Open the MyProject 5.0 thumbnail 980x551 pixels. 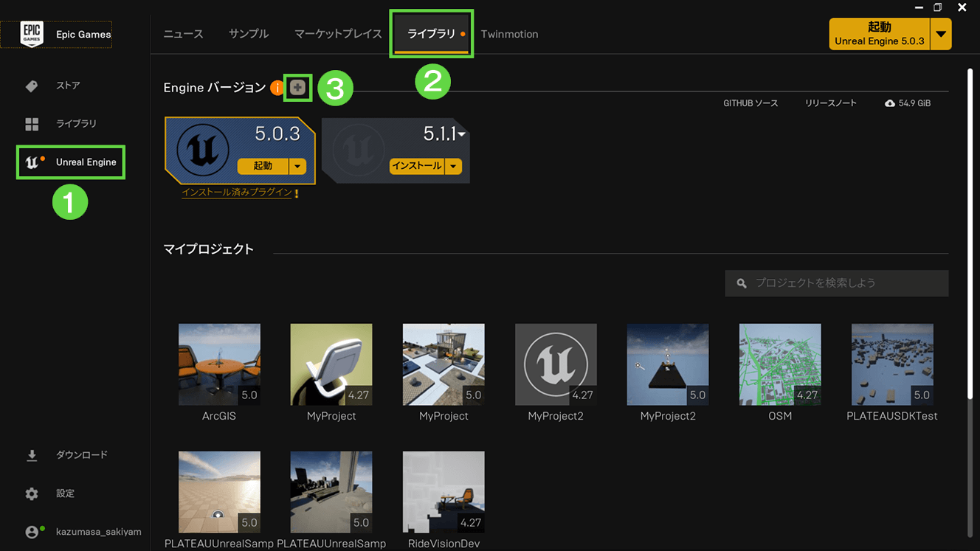point(444,364)
